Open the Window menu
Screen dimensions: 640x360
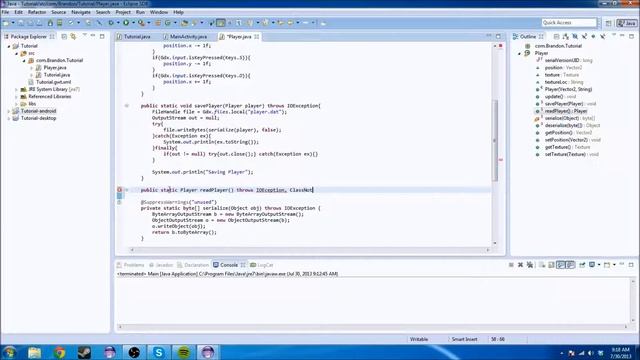tap(159, 12)
